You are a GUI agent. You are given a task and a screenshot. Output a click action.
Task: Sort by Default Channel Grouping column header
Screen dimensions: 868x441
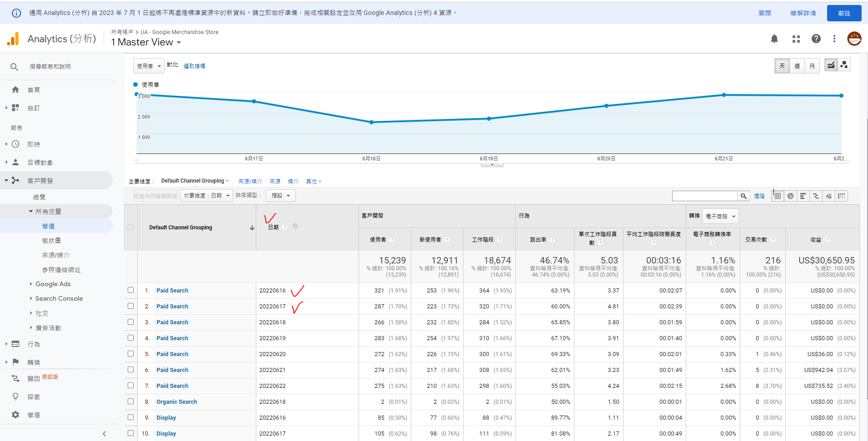[x=180, y=228]
